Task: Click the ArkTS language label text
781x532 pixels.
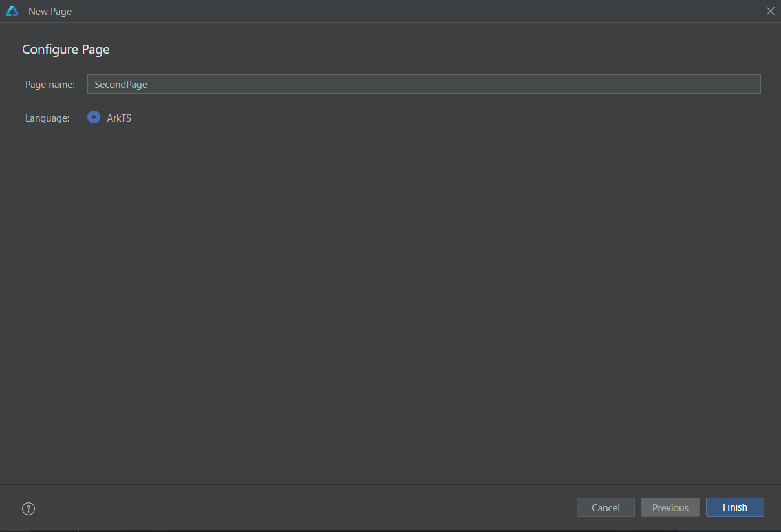Action: pyautogui.click(x=119, y=118)
